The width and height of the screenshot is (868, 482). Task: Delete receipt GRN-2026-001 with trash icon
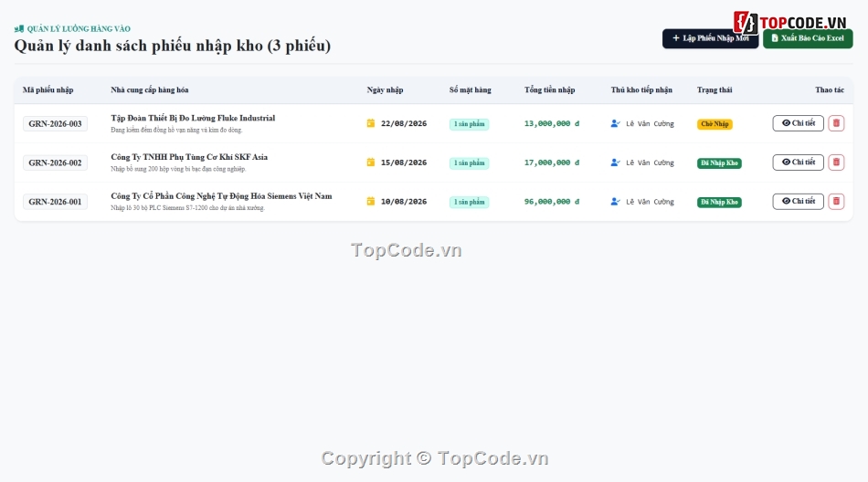836,202
